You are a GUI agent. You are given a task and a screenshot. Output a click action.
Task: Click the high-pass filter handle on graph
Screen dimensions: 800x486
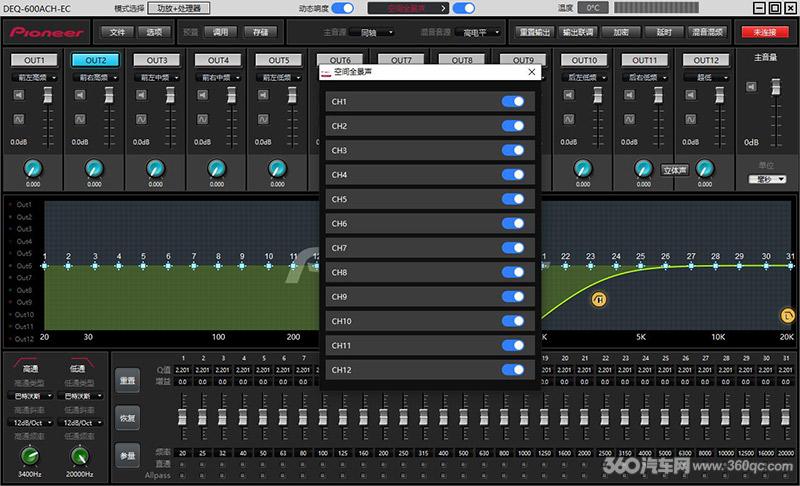pyautogui.click(x=599, y=299)
